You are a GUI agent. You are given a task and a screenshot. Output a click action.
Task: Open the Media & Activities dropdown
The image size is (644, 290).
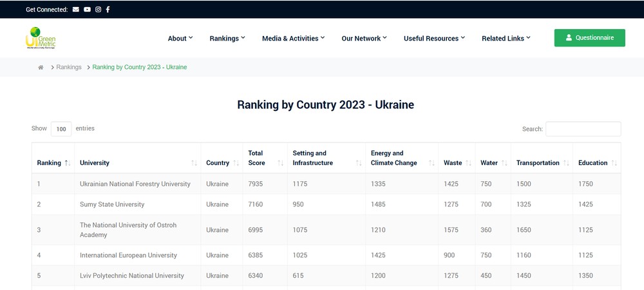click(293, 39)
